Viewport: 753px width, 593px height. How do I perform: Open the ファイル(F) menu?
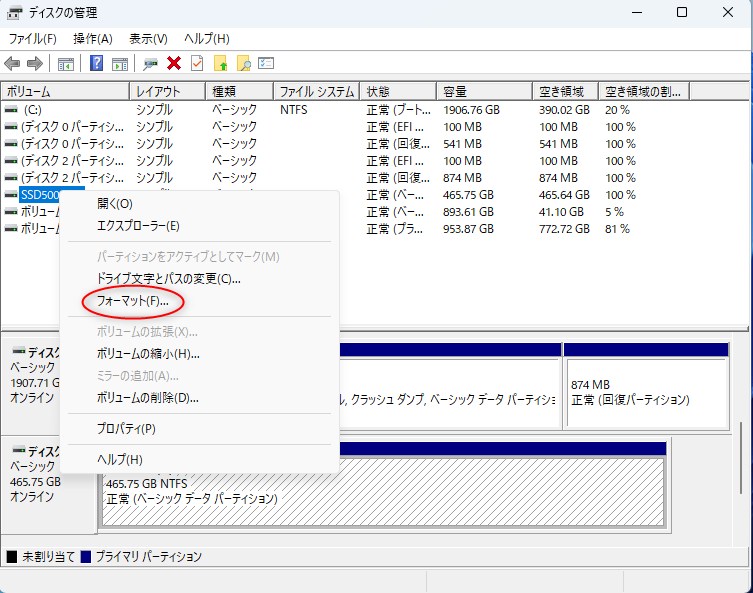(32, 38)
